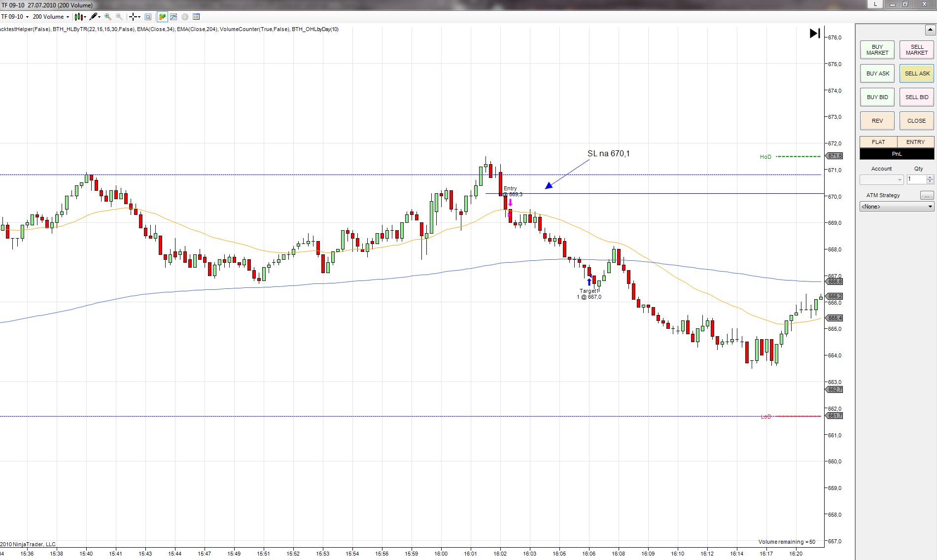Click the EMA(Close,204) indicator label
Viewport: 937px width, 560px height.
pyautogui.click(x=197, y=29)
